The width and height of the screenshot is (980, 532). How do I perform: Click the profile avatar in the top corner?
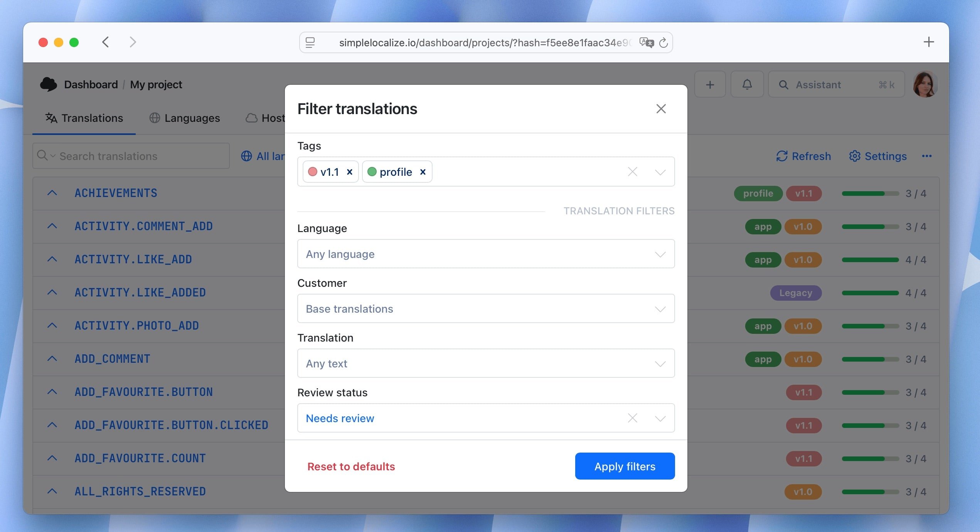925,84
